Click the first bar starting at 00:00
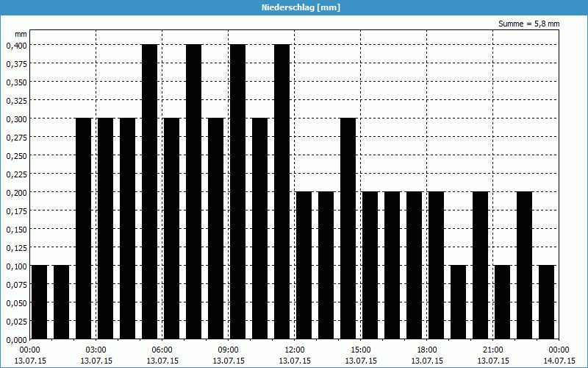 (x=39, y=302)
